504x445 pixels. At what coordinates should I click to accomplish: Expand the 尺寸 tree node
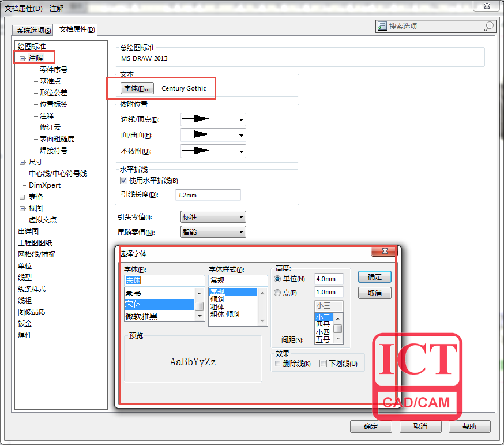(22, 162)
